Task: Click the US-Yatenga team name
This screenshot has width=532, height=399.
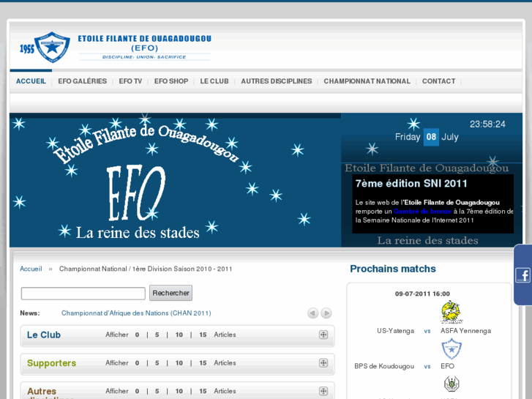Action: click(396, 331)
